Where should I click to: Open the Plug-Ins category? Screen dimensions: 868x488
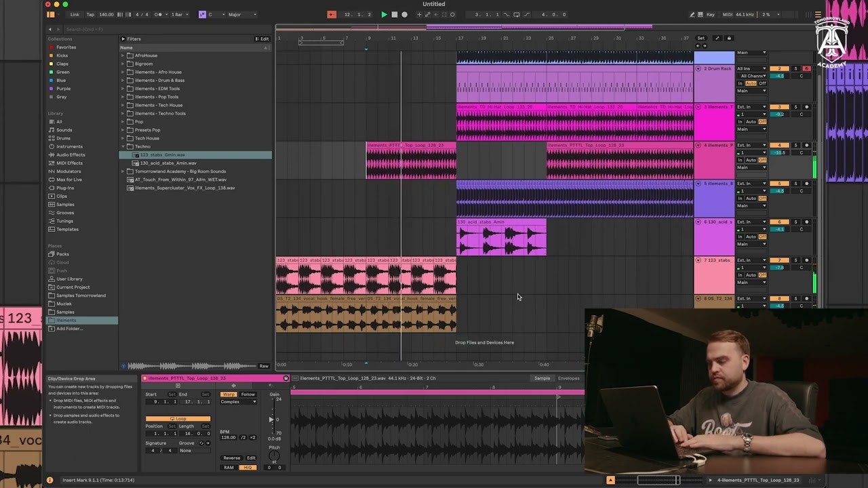pyautogui.click(x=65, y=188)
